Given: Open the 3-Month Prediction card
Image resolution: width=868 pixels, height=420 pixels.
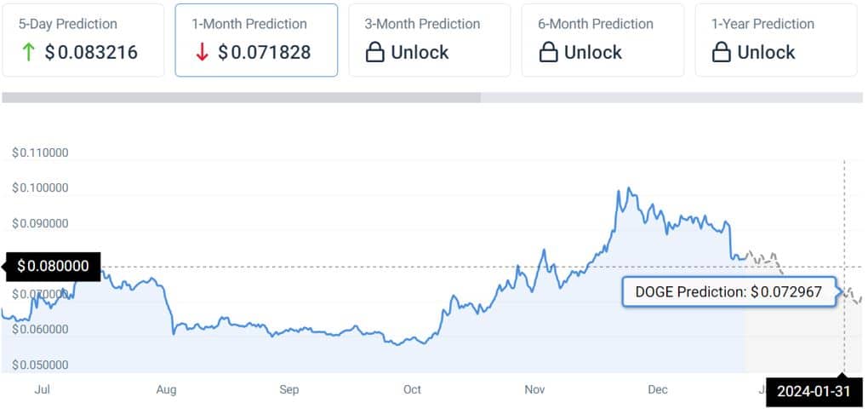Looking at the screenshot, I should pyautogui.click(x=429, y=40).
